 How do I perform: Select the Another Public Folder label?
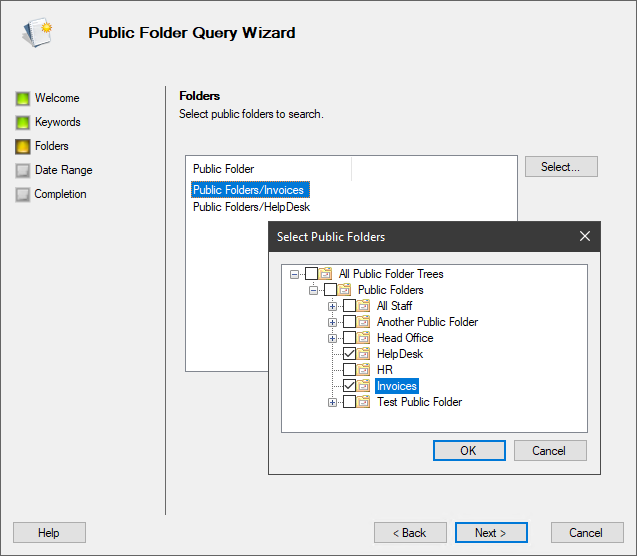pos(427,322)
